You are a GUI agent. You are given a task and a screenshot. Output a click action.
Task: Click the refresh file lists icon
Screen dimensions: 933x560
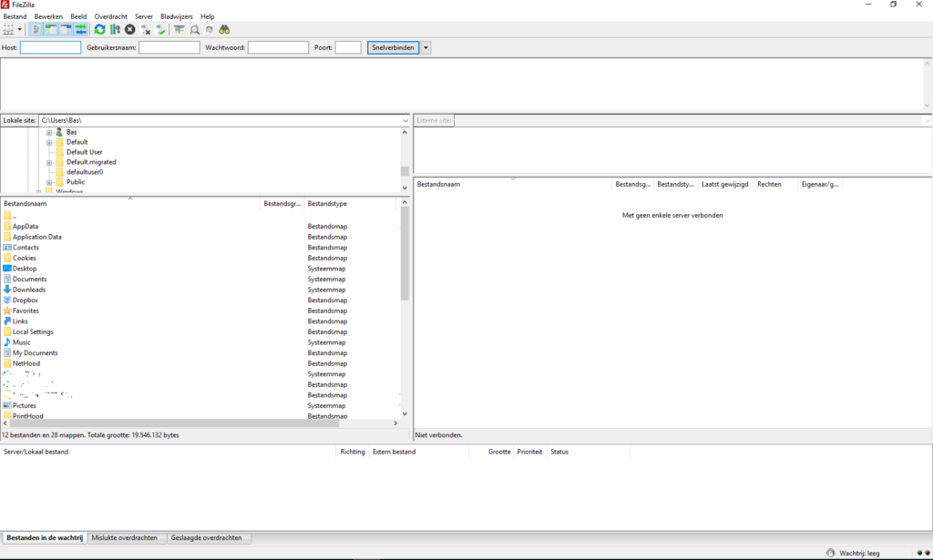click(x=100, y=30)
